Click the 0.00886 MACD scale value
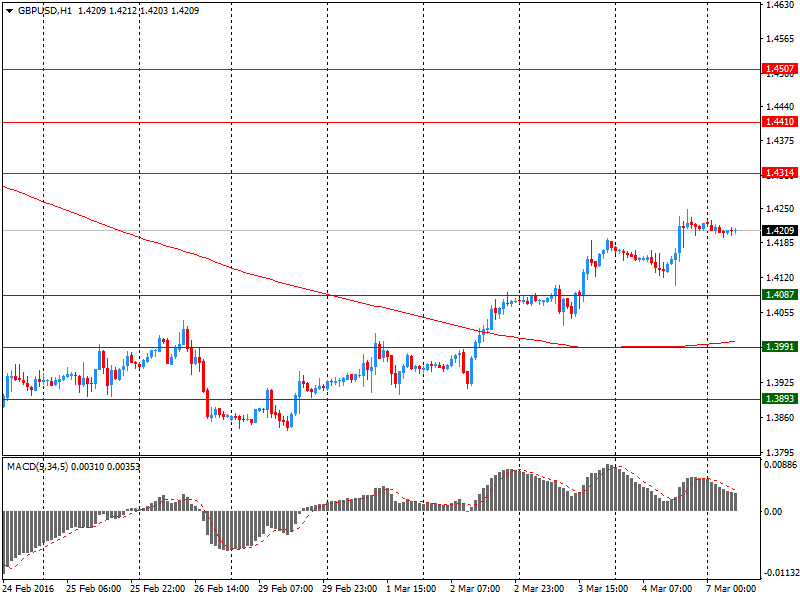This screenshot has height=600, width=800. tap(780, 465)
